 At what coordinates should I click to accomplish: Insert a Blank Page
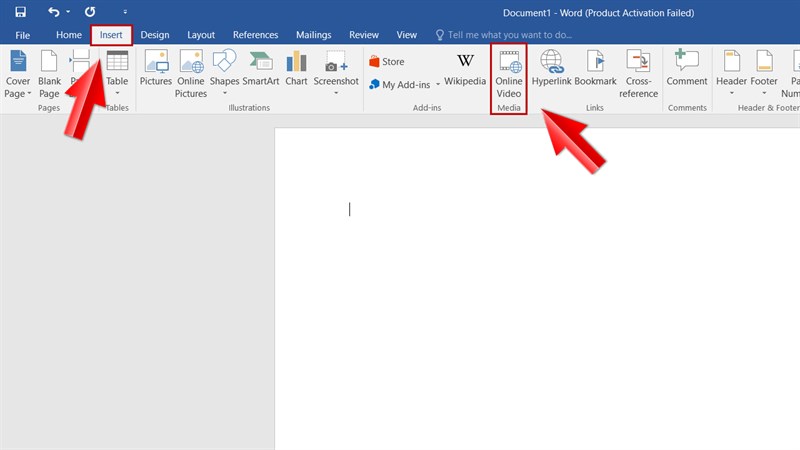[49, 74]
